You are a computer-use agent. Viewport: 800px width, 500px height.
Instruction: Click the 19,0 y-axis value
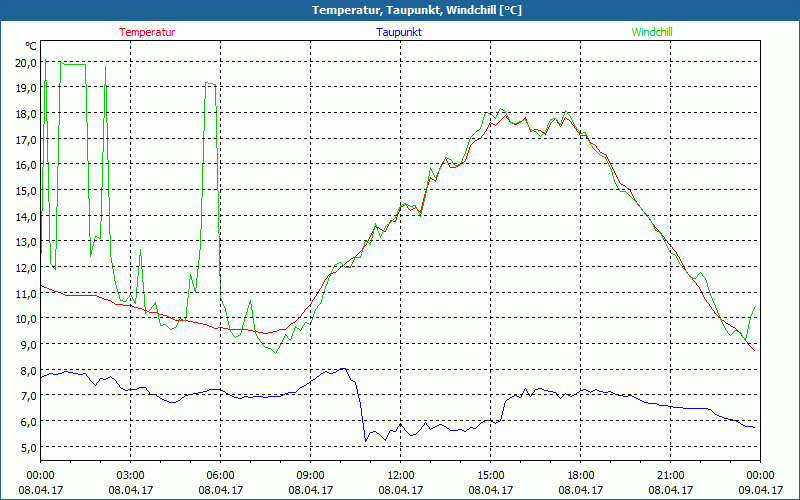pos(27,88)
